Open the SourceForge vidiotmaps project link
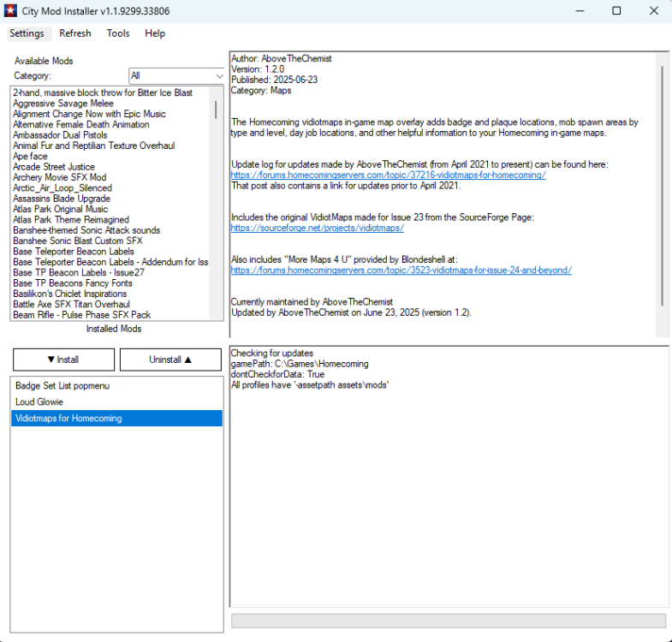672x642 pixels. 317,229
